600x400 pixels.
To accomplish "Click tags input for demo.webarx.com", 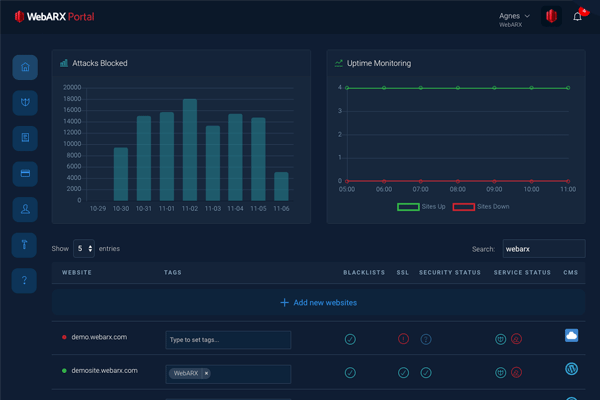I will tap(228, 340).
